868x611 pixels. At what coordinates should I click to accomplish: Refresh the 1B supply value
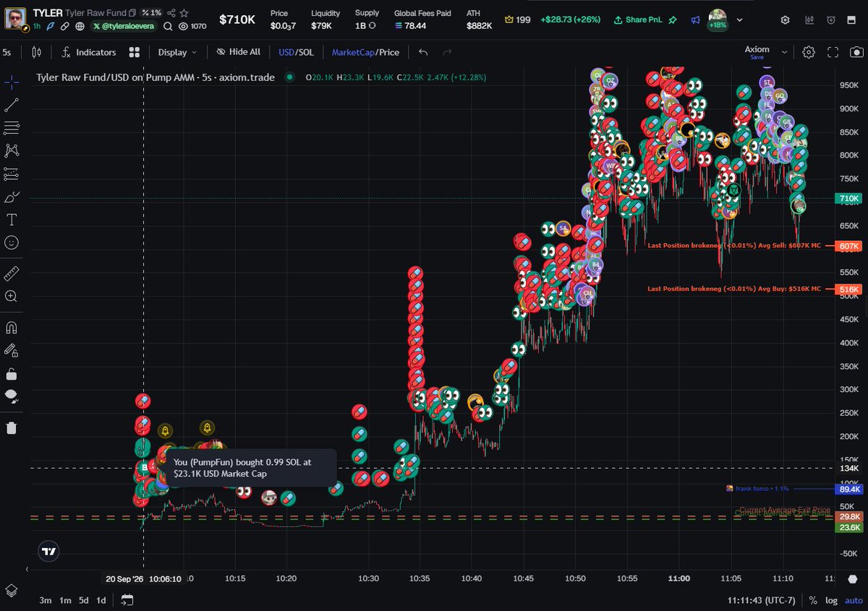(372, 25)
